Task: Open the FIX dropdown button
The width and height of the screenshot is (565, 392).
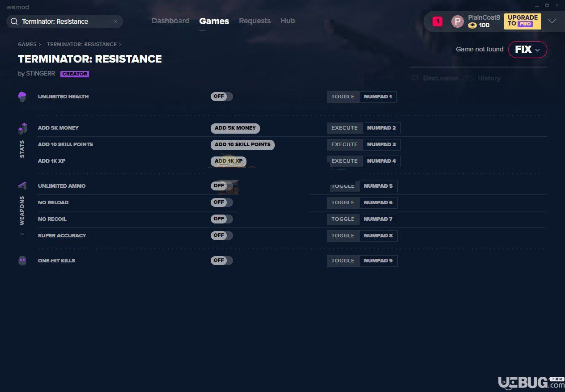Action: tap(527, 50)
